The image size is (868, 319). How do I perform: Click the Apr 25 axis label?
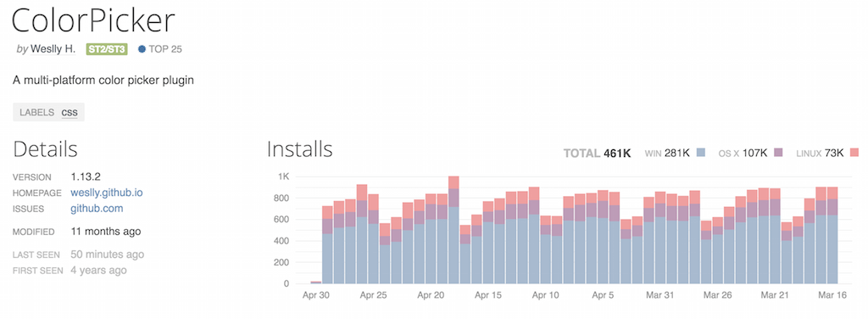coord(373,296)
